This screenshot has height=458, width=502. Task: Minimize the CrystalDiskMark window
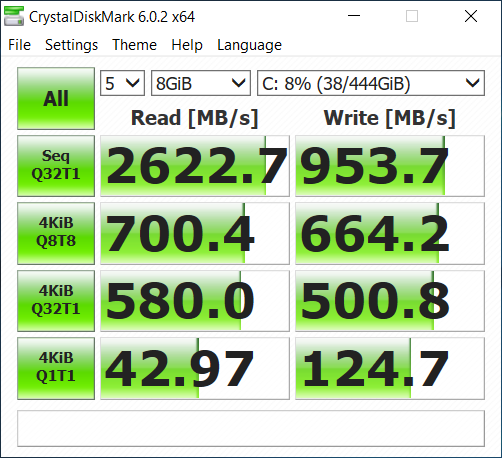tap(354, 16)
